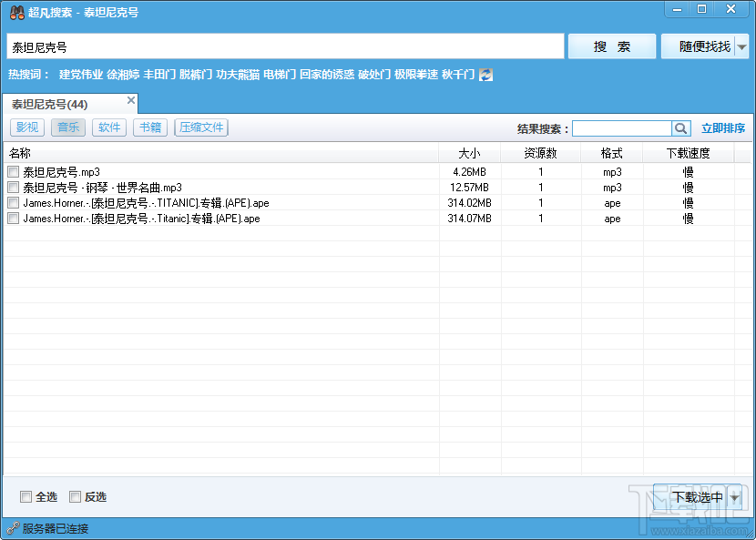
Task: Tick checkbox for Titanic 专辑 314.07MB ape file
Action: 14,218
